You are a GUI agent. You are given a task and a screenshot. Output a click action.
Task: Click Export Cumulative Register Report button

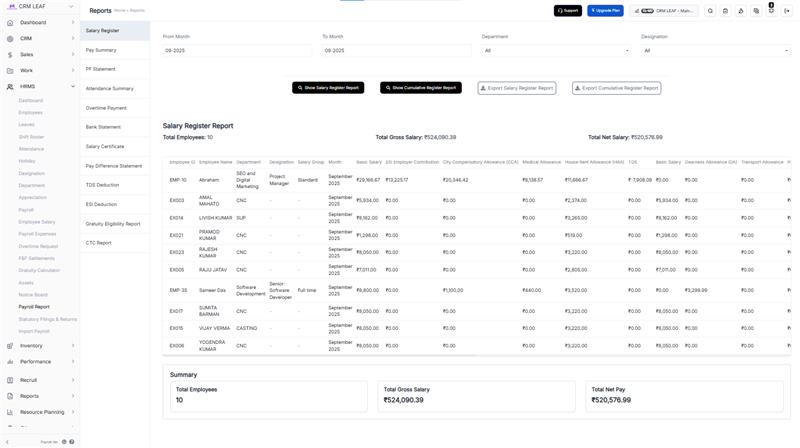point(616,88)
